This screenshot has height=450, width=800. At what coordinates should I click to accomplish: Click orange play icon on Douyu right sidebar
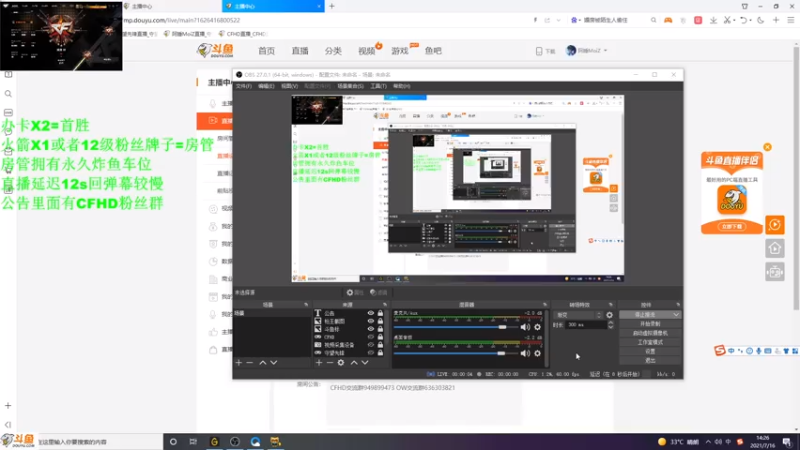click(x=774, y=224)
